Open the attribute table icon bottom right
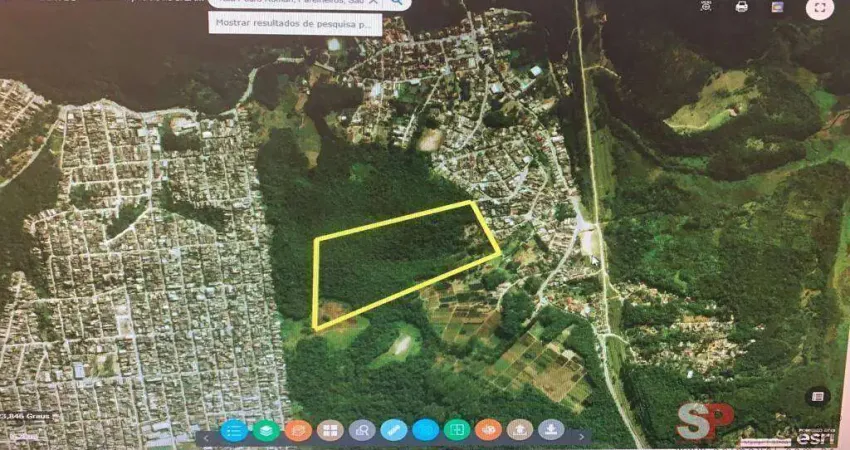Screen dimensions: 850x450 coord(818,397)
